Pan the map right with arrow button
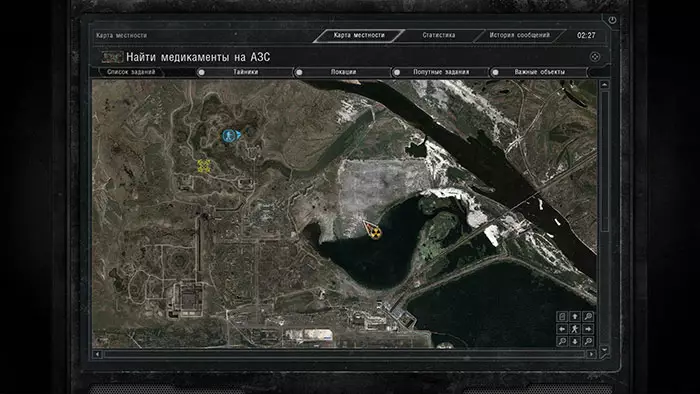Screen dimensions: 700x394 coord(588,329)
